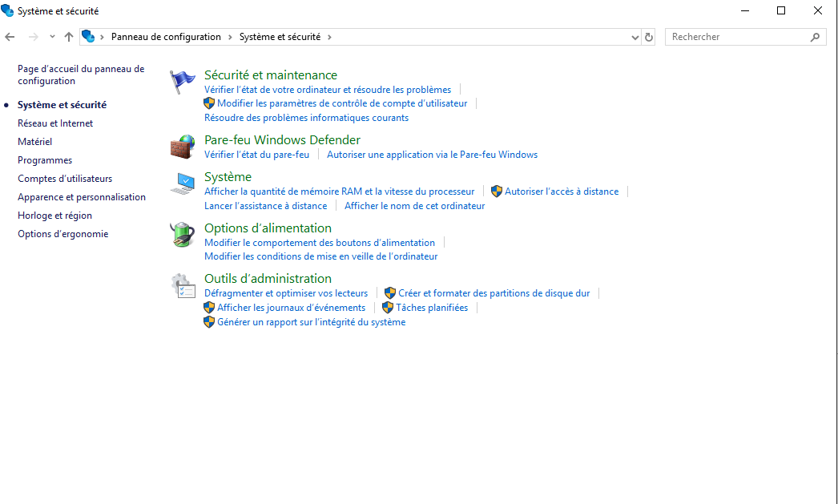Open the Programmes category
Image resolution: width=838 pixels, height=504 pixels.
tap(45, 160)
